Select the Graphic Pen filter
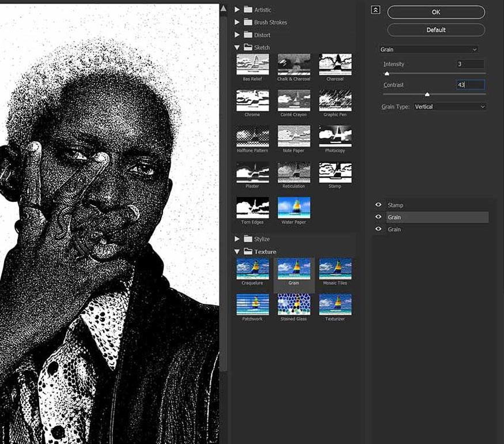This screenshot has height=444, width=504. pos(335,100)
